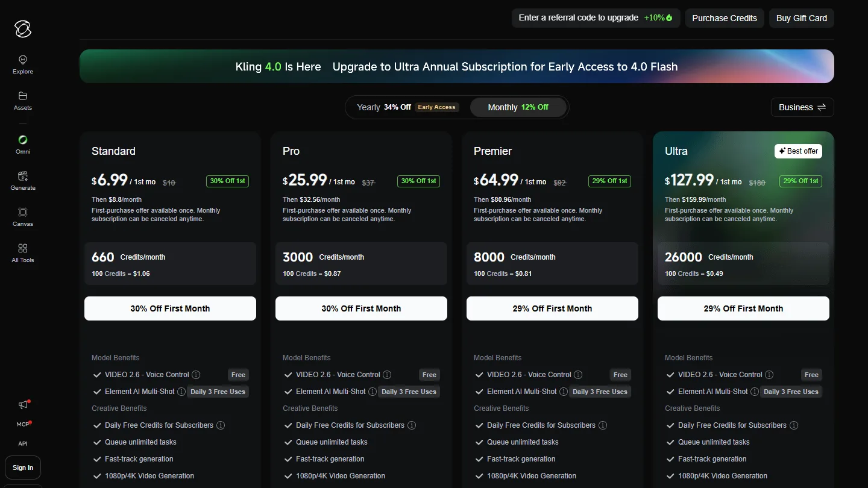This screenshot has height=488, width=868.
Task: Click info icon beside Standard Element AI Multi-Shot
Action: pos(181,392)
